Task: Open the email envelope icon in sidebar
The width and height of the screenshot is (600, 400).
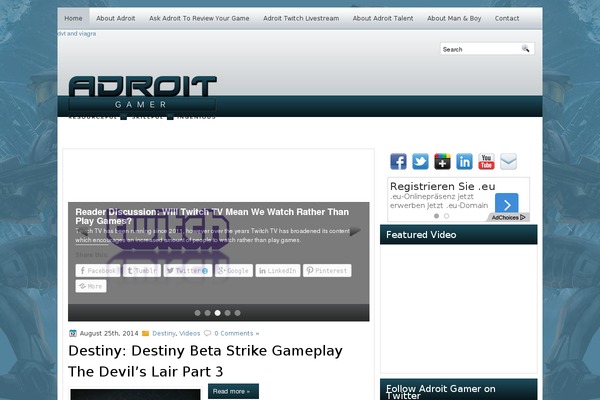Action: click(x=509, y=162)
